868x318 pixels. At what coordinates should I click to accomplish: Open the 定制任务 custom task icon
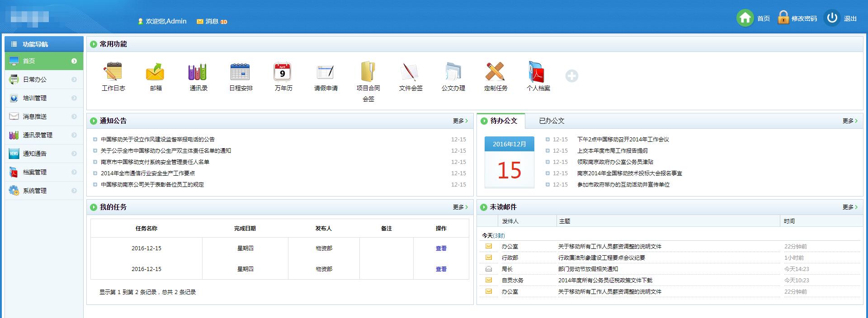click(495, 72)
